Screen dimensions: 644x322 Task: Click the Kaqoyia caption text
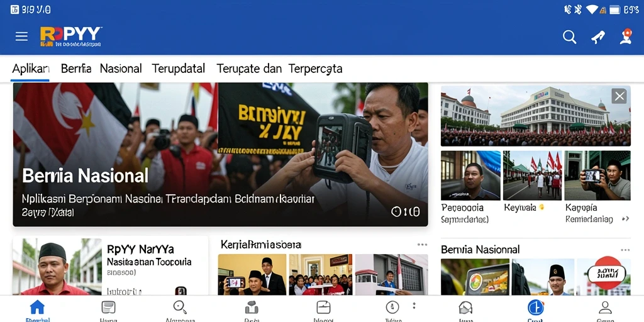(581, 208)
